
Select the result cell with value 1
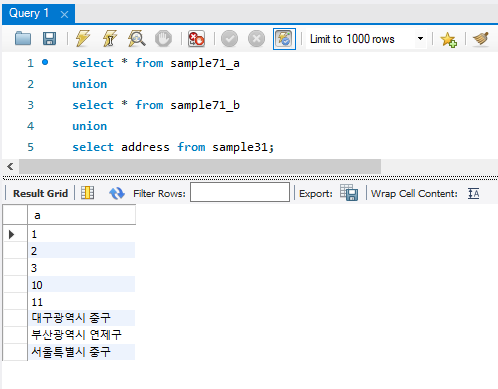click(x=82, y=234)
